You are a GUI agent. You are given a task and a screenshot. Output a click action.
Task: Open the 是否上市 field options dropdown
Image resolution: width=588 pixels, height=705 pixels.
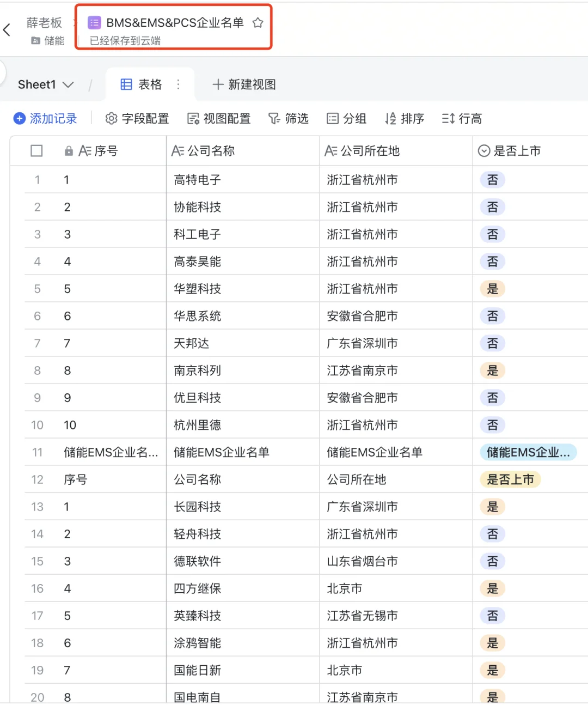pyautogui.click(x=483, y=151)
